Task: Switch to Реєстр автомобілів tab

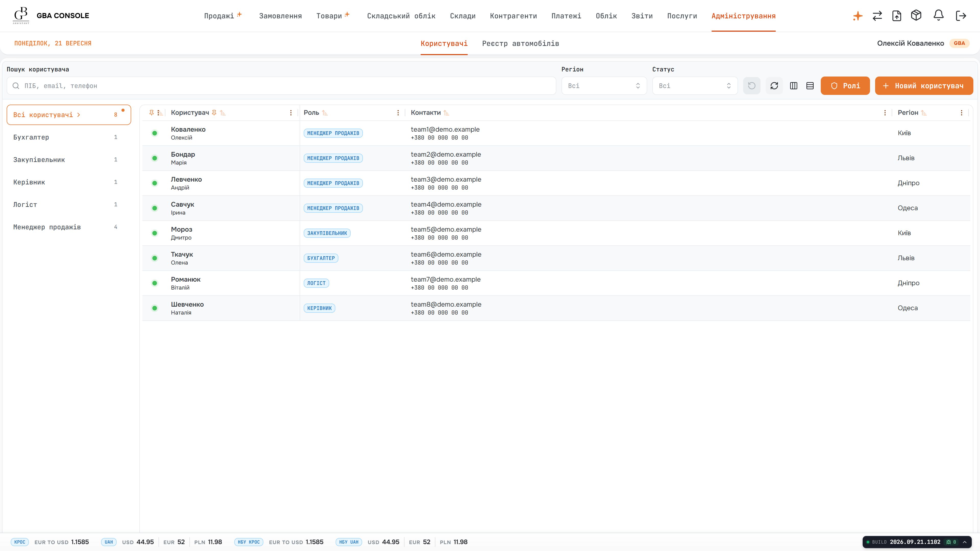Action: coord(520,43)
